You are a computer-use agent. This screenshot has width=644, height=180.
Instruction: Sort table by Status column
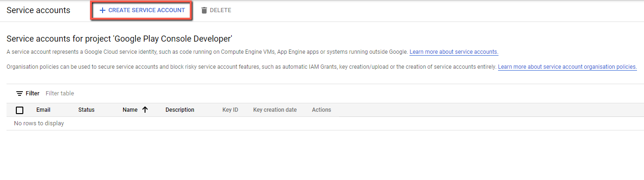(x=86, y=110)
